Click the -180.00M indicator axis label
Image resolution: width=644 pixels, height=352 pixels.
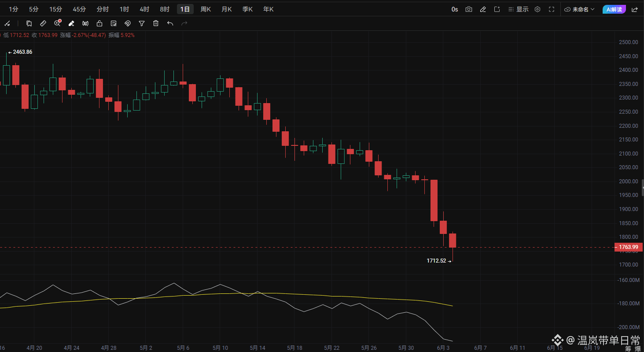[628, 304]
